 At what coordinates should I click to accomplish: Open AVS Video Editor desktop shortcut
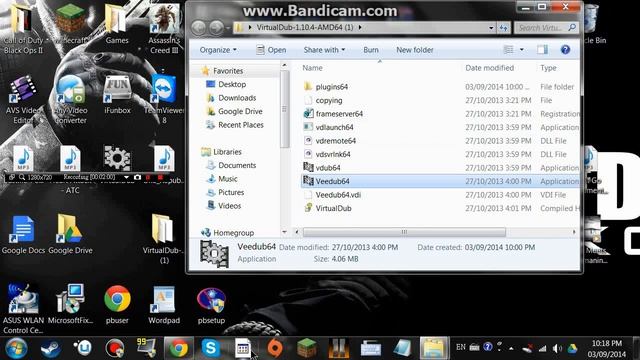pyautogui.click(x=23, y=100)
